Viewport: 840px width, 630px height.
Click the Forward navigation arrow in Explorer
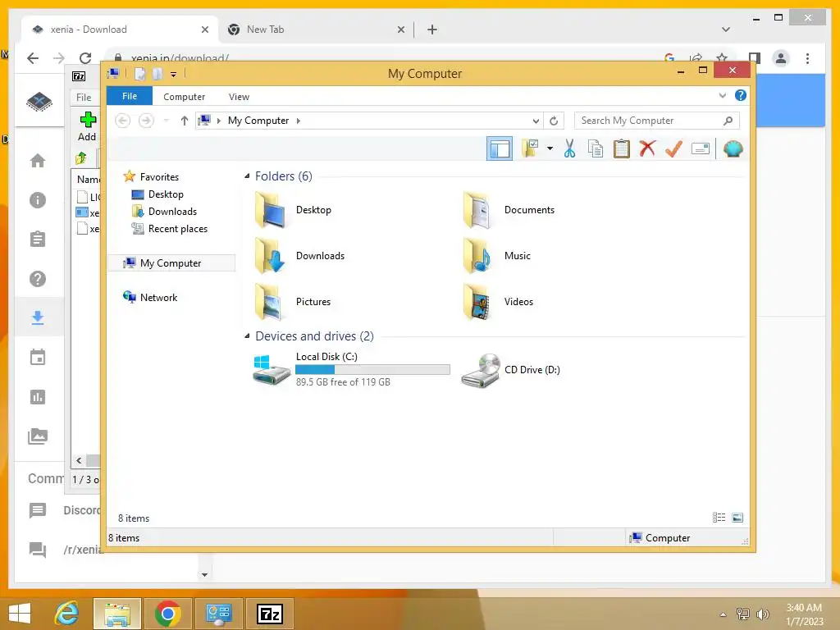point(146,121)
